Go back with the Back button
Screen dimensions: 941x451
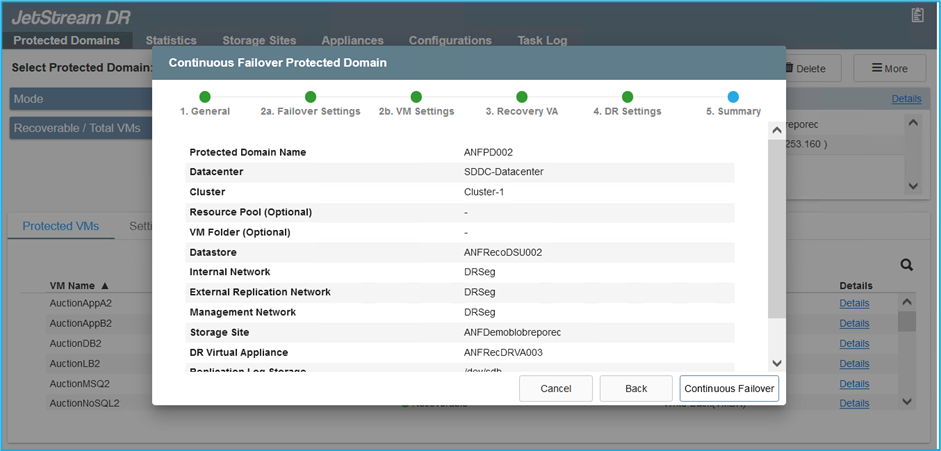(x=636, y=389)
